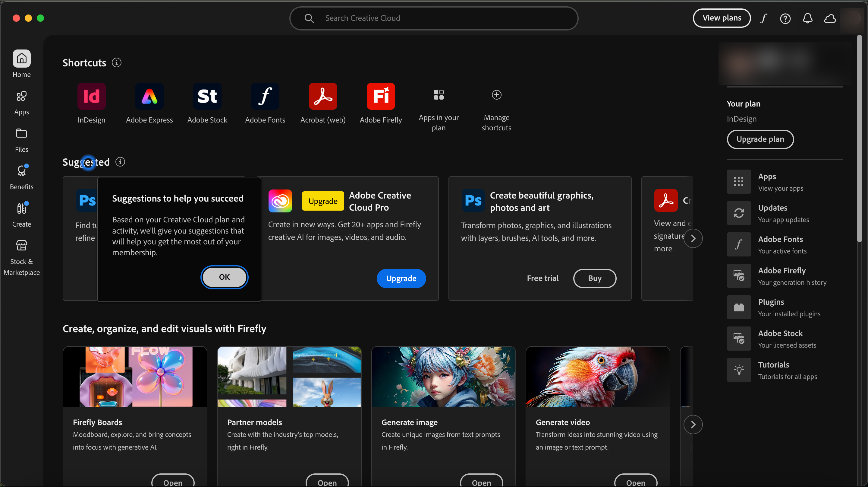Open fonts icon in top bar

point(763,18)
